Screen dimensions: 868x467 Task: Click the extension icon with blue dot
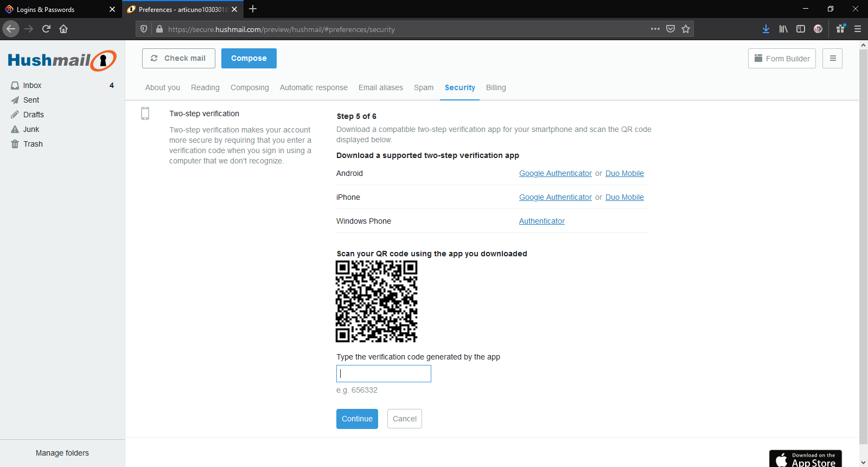(x=840, y=29)
